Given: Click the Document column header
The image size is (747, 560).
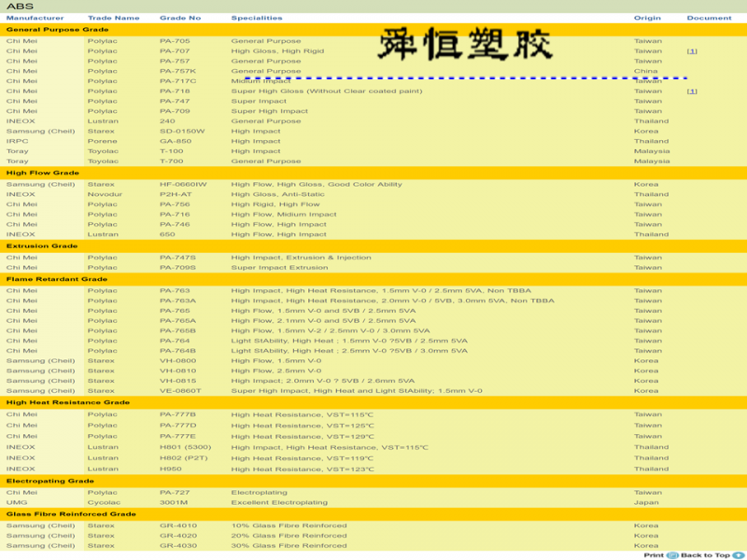Looking at the screenshot, I should pyautogui.click(x=709, y=18).
